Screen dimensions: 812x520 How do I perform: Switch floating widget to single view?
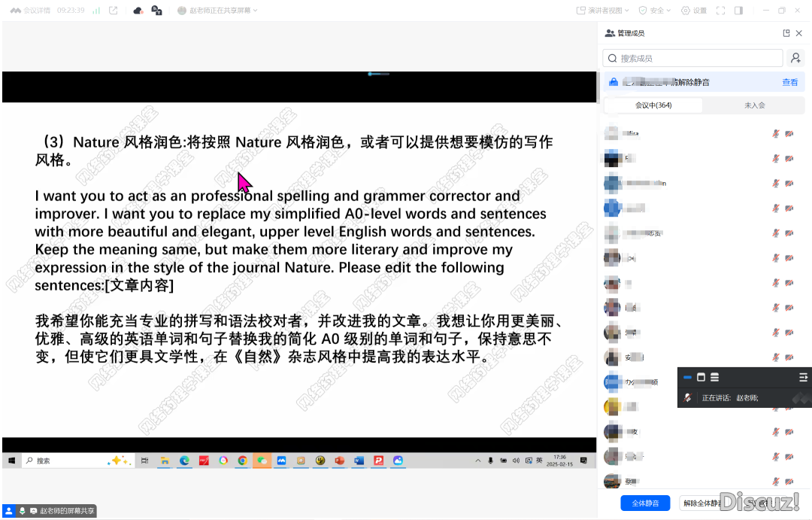[701, 378]
